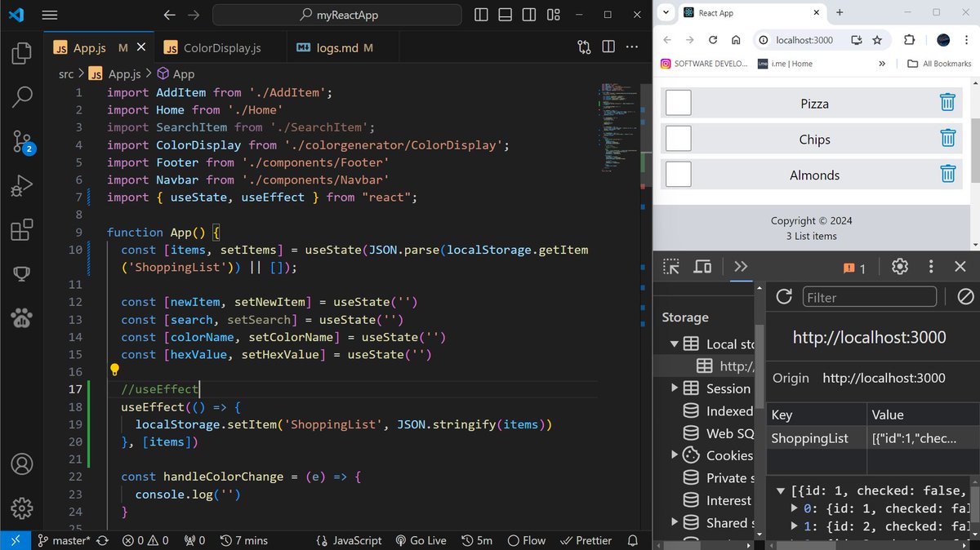
Task: Open VS Code hamburger menu
Action: (49, 15)
